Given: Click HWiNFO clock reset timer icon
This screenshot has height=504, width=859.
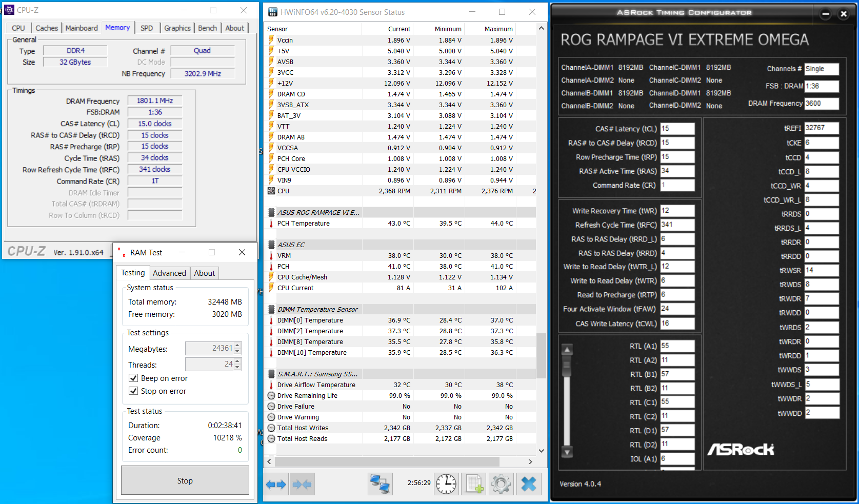Looking at the screenshot, I should pyautogui.click(x=446, y=484).
